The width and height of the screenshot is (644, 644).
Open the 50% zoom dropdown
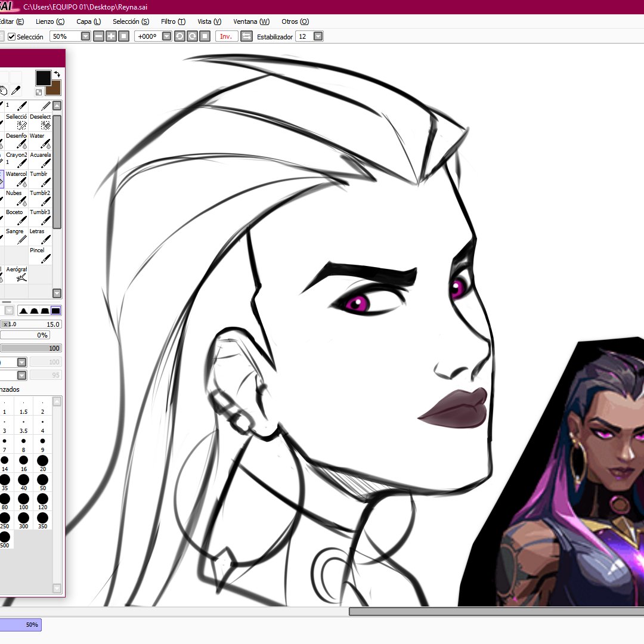[85, 36]
